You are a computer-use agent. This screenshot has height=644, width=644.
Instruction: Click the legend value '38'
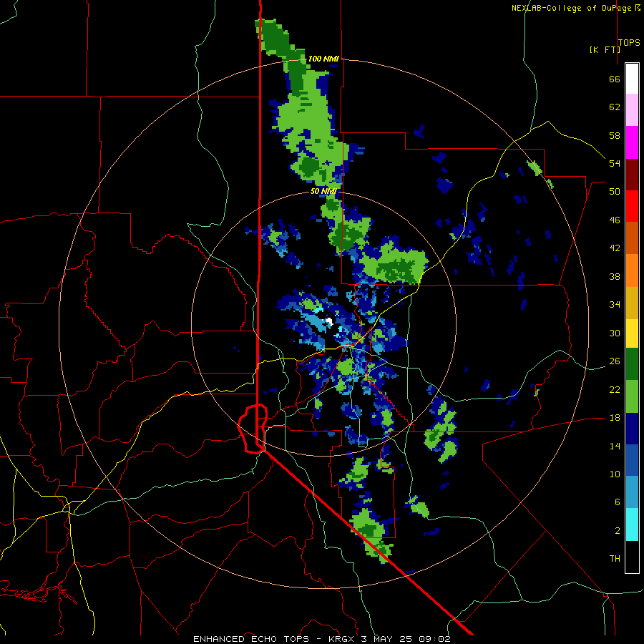click(615, 276)
